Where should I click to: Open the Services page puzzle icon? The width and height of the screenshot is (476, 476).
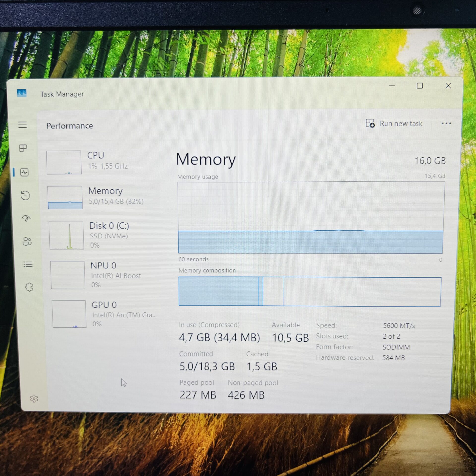29,287
